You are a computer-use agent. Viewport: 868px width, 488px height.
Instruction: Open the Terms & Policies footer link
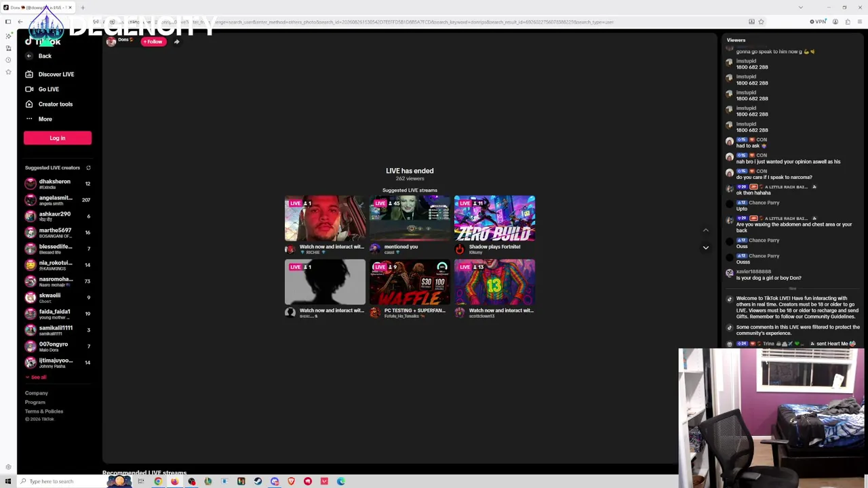[x=44, y=411]
